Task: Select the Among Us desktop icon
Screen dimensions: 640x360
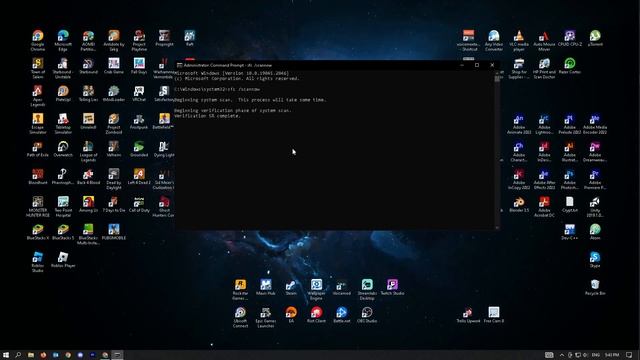Action: pos(88,204)
